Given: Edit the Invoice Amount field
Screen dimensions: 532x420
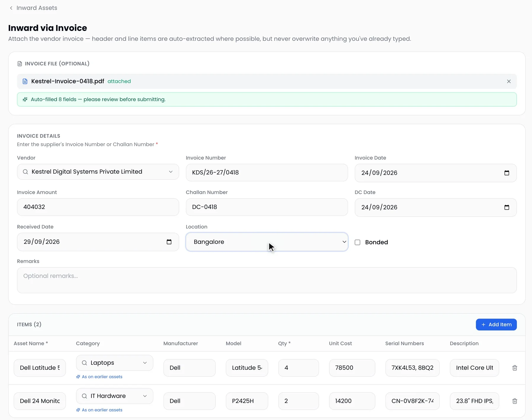Looking at the screenshot, I should click(98, 207).
